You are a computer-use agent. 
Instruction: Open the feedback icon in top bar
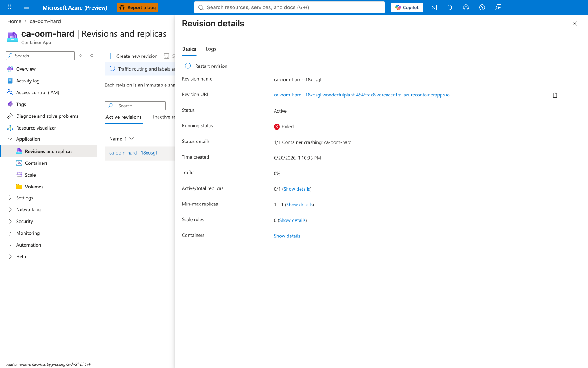pyautogui.click(x=498, y=7)
